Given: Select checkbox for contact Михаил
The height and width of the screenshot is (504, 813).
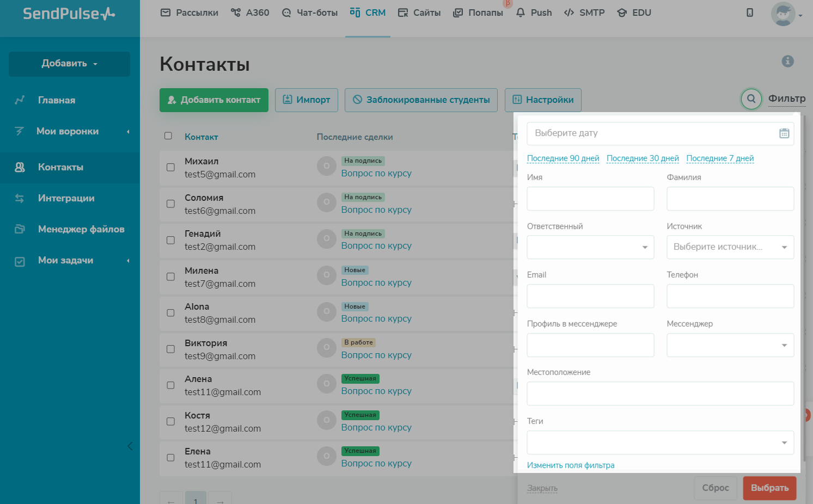Looking at the screenshot, I should 170,168.
